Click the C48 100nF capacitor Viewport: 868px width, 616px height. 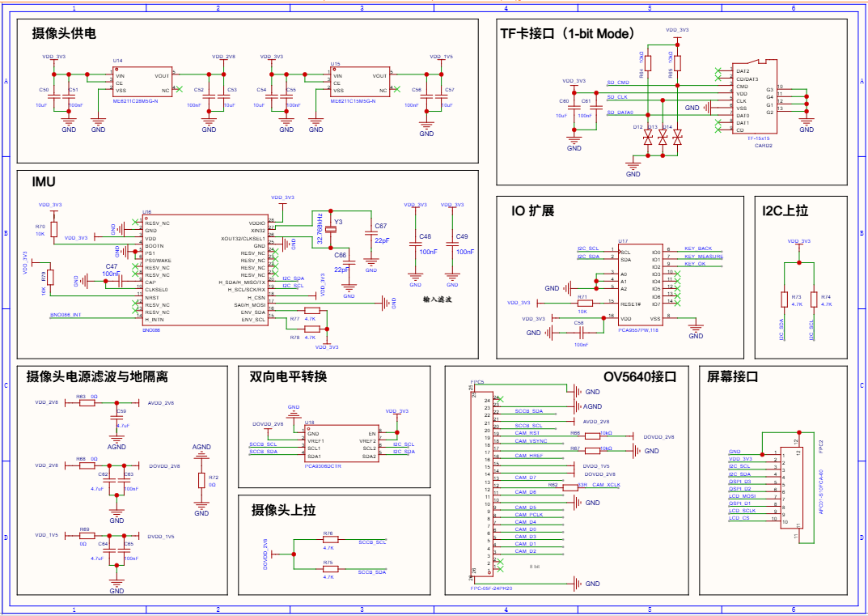[415, 244]
